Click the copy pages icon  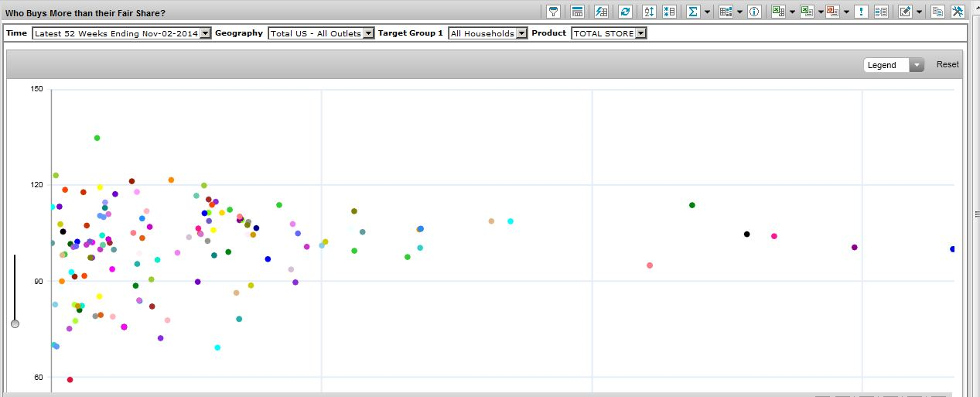click(x=937, y=12)
